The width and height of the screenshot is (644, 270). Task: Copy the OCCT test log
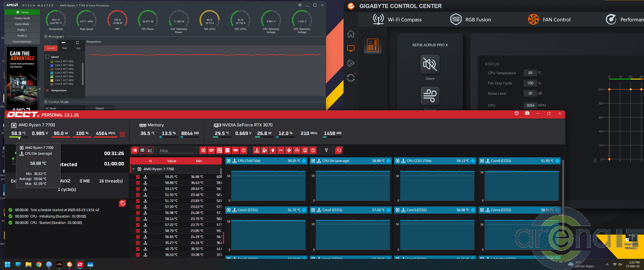click(122, 203)
